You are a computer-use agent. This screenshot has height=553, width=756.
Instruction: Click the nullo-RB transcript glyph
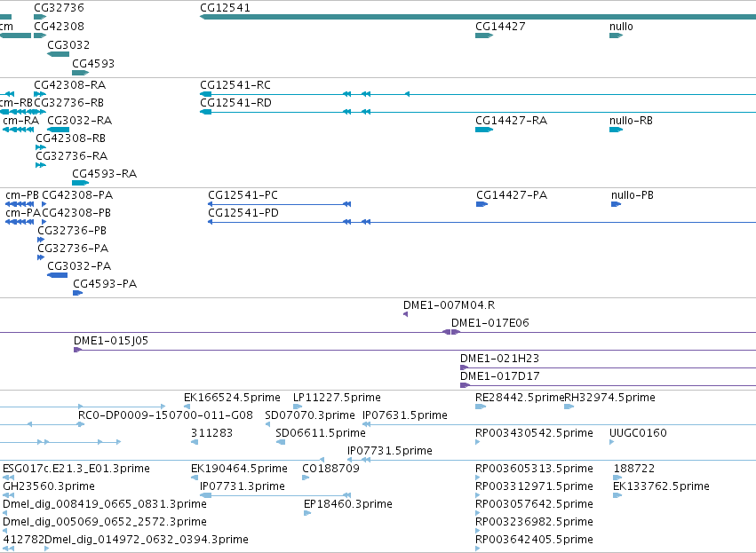point(617,130)
